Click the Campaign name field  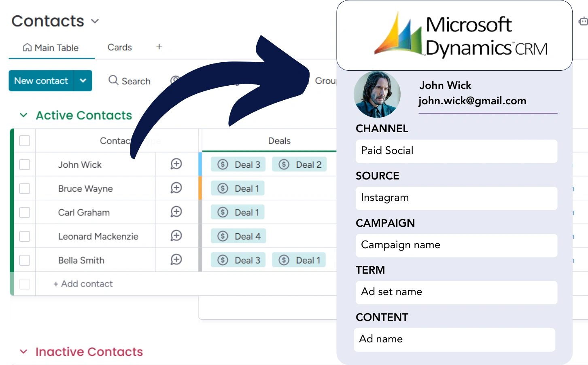point(456,245)
